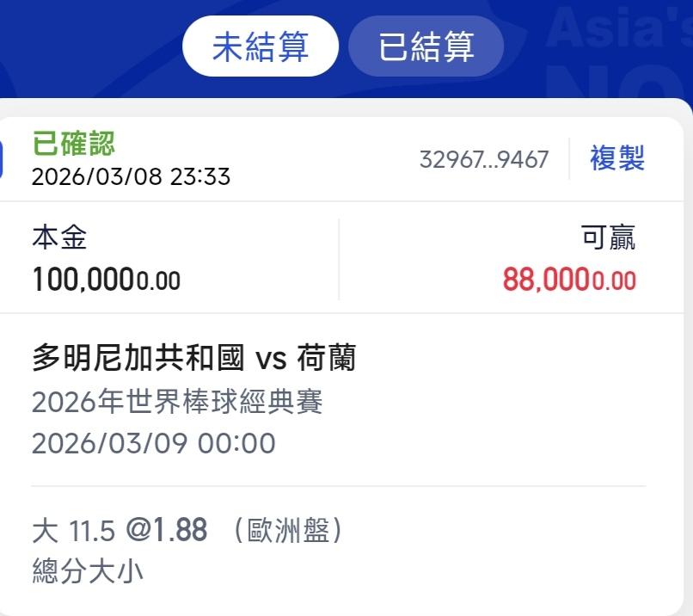Tap the （歐洲盤） odds format label
Viewport: 693px width, 616px height.
289,531
